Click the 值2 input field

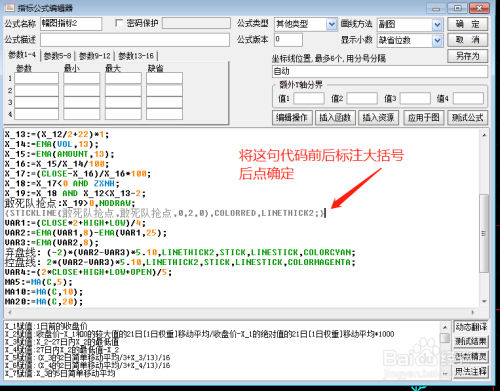click(362, 99)
